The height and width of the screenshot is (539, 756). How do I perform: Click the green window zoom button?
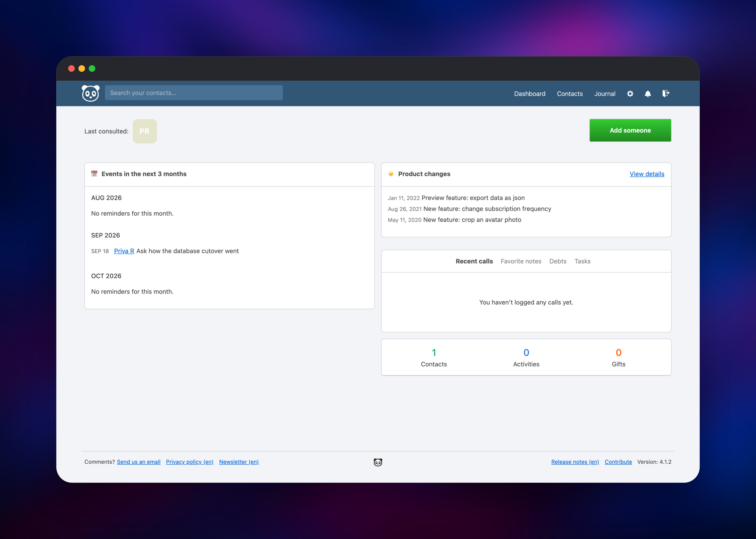point(92,68)
